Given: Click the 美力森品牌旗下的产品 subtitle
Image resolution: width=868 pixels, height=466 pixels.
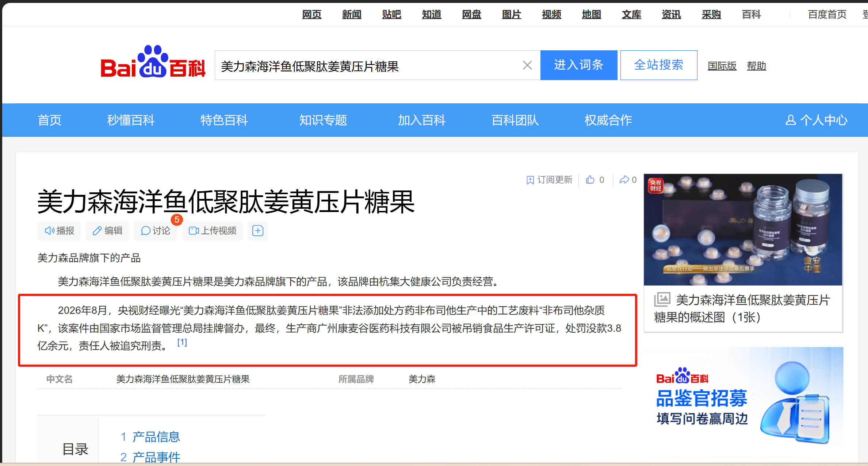Looking at the screenshot, I should (x=89, y=258).
